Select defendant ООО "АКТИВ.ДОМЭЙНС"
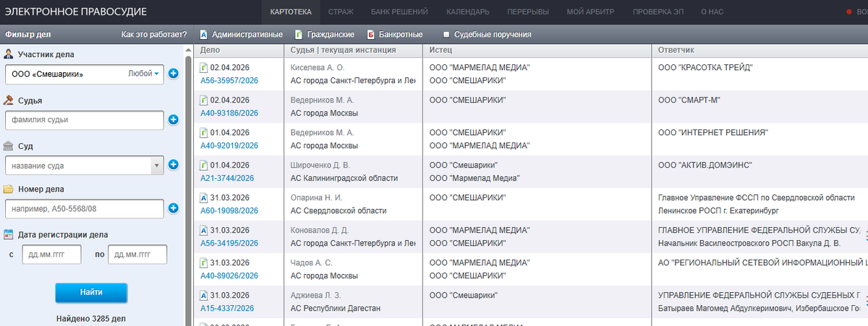Image resolution: width=868 pixels, height=326 pixels. pyautogui.click(x=705, y=166)
